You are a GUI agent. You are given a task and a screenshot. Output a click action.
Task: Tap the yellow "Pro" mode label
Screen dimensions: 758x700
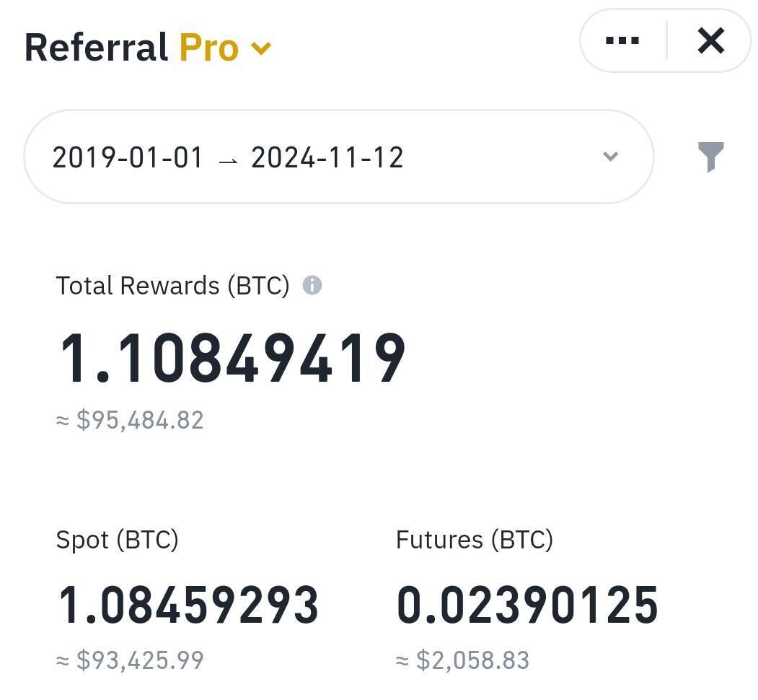(208, 48)
